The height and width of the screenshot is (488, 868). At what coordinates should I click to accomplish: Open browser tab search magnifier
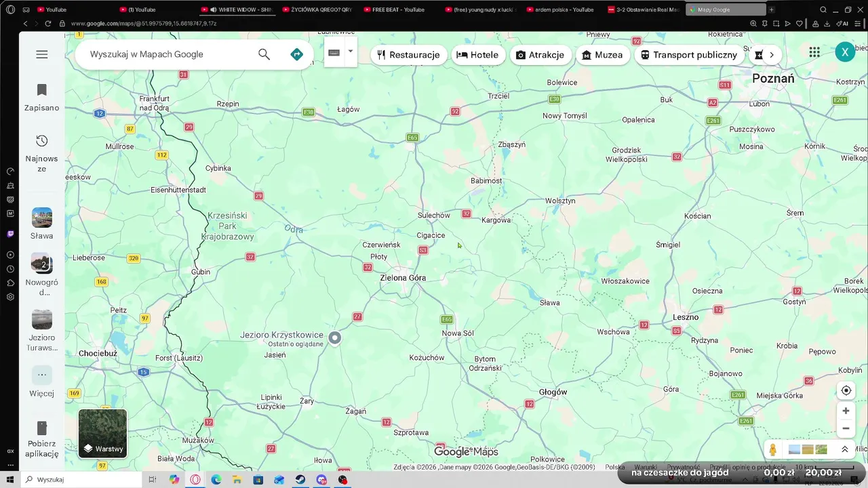coord(823,9)
